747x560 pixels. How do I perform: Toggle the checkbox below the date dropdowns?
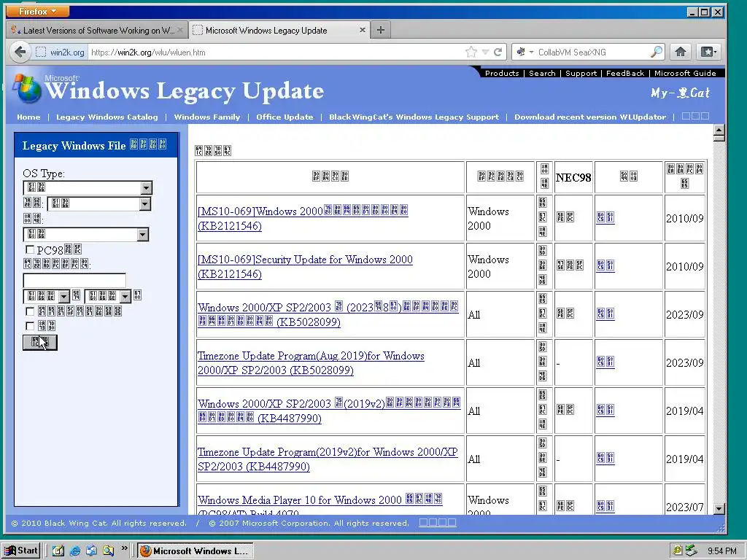point(30,311)
